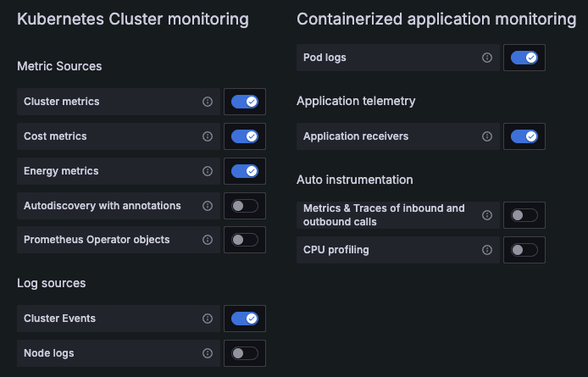Open Autodiscovery with annotations info icon
The image size is (588, 377).
pyautogui.click(x=208, y=206)
